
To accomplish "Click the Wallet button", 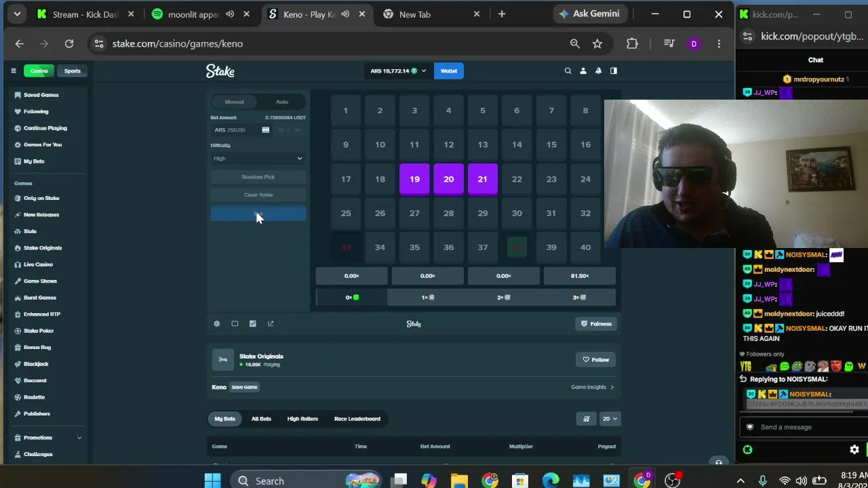I will (x=449, y=70).
